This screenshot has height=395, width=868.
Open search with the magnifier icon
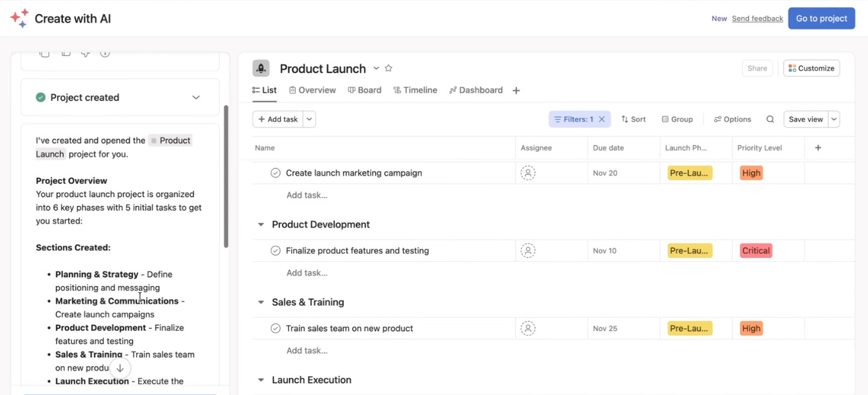tap(770, 119)
